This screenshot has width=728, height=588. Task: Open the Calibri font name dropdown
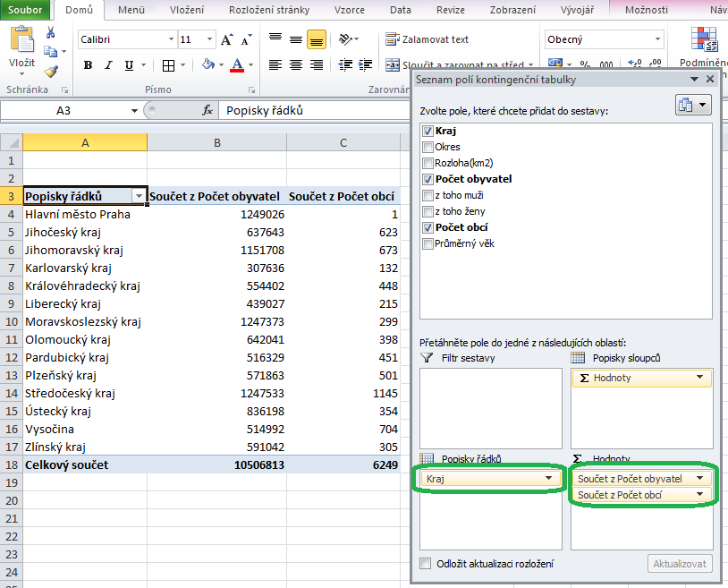click(171, 39)
